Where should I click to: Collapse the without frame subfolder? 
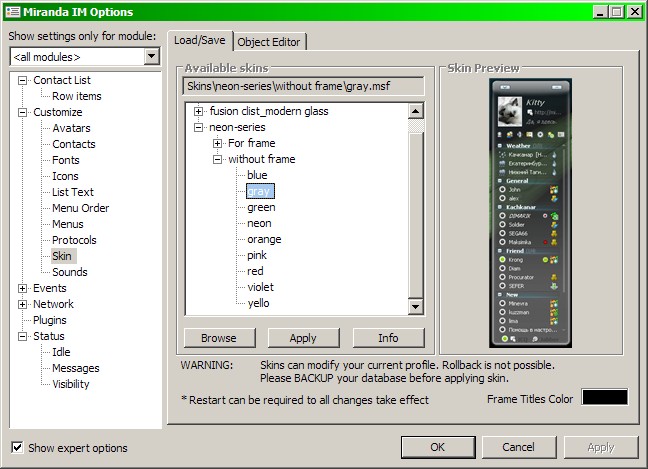[217, 160]
